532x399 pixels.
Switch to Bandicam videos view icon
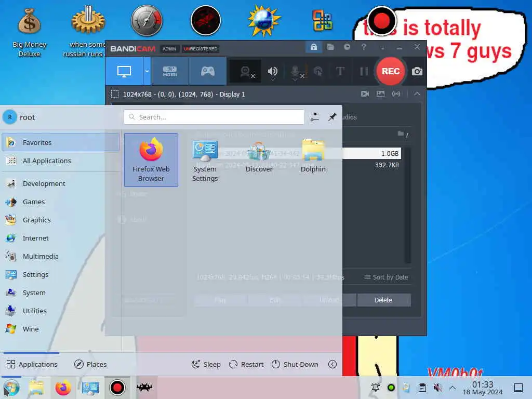point(365,94)
